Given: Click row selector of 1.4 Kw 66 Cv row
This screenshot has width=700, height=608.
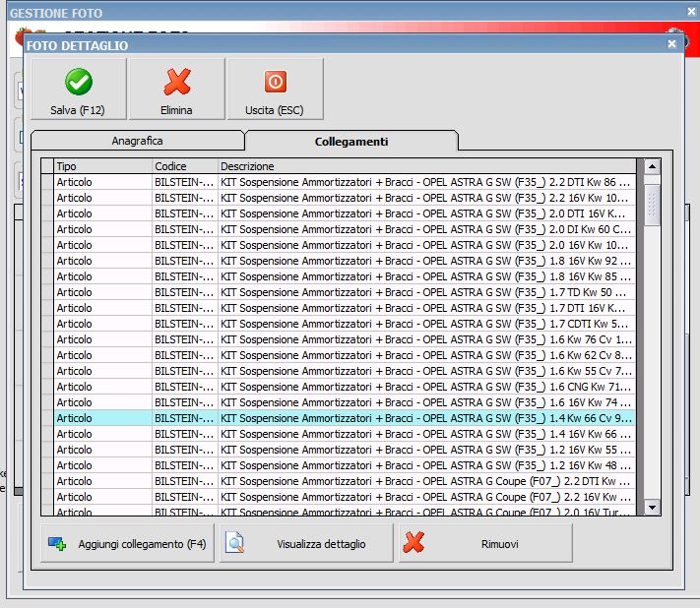Looking at the screenshot, I should point(47,418).
